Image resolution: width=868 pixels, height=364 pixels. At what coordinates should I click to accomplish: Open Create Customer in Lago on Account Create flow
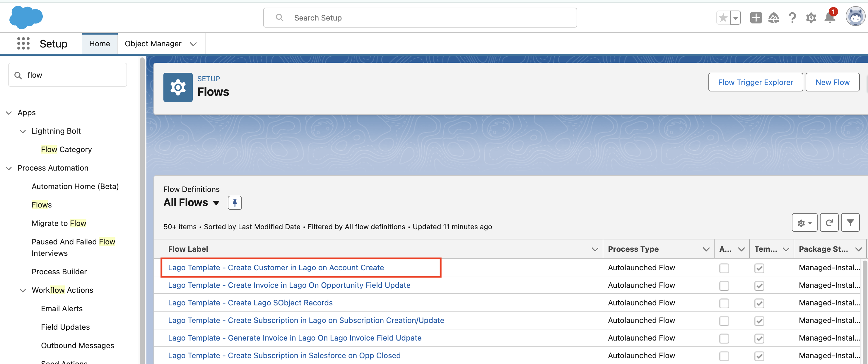point(276,268)
